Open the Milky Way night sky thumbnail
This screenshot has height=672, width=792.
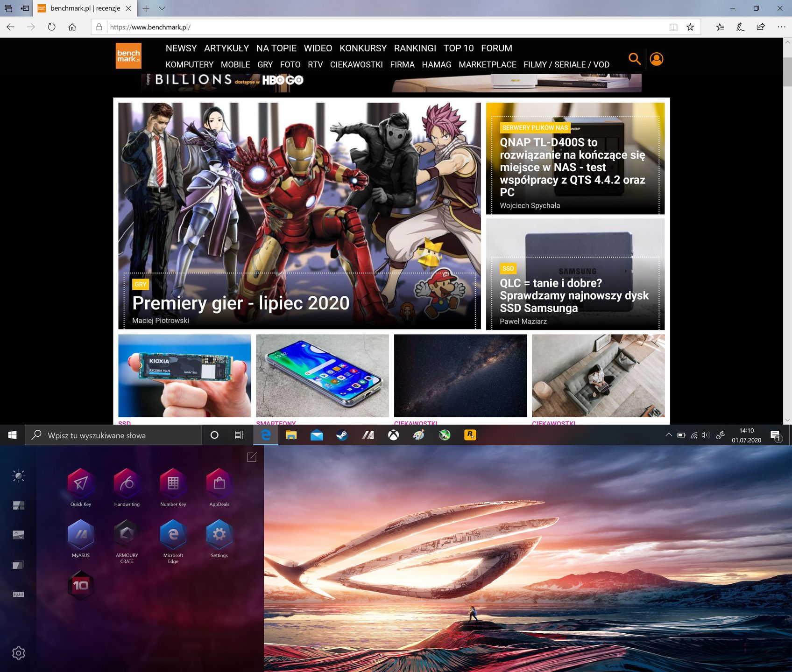[x=460, y=376]
